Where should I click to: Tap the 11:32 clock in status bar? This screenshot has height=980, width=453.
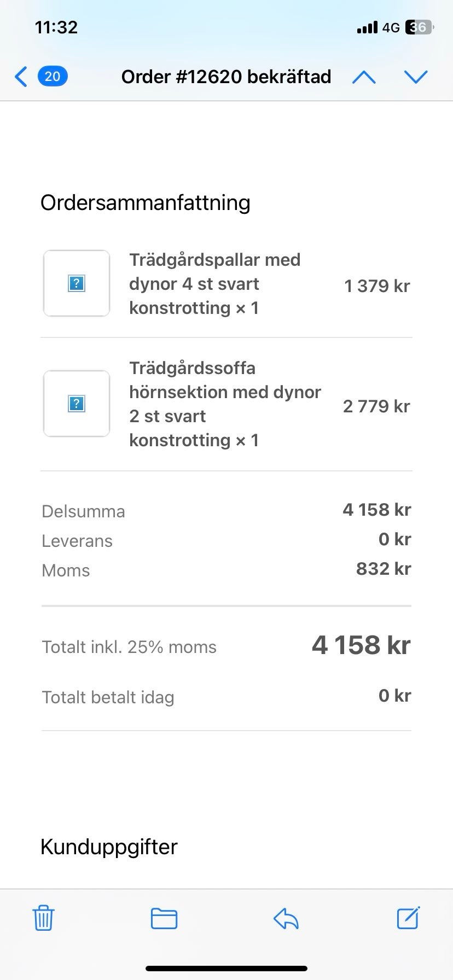point(56,27)
